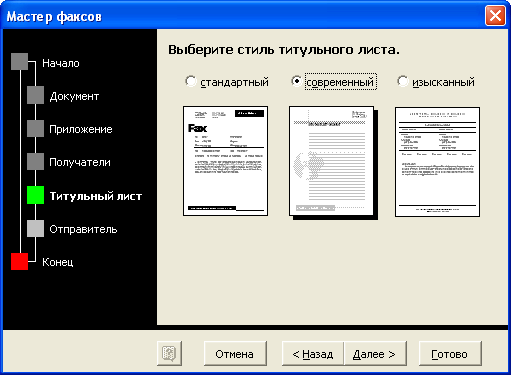The height and width of the screenshot is (375, 511).
Task: Click the Отмена button
Action: 235,353
